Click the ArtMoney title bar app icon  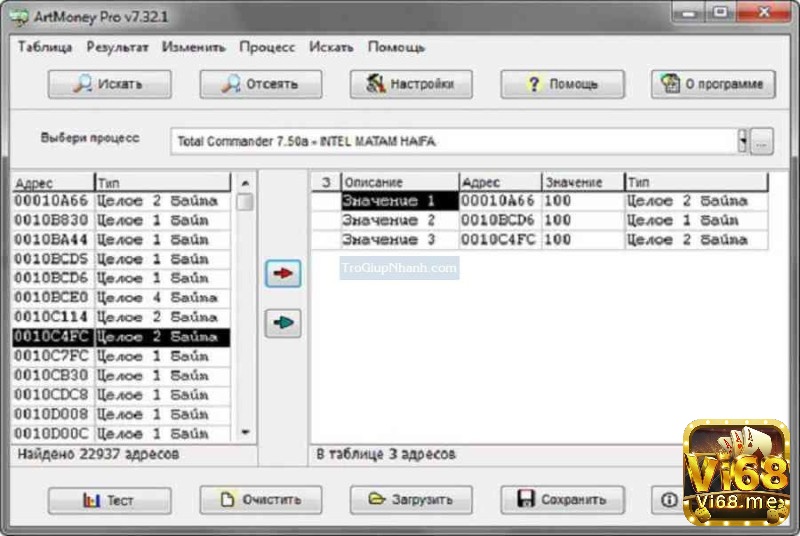point(19,17)
